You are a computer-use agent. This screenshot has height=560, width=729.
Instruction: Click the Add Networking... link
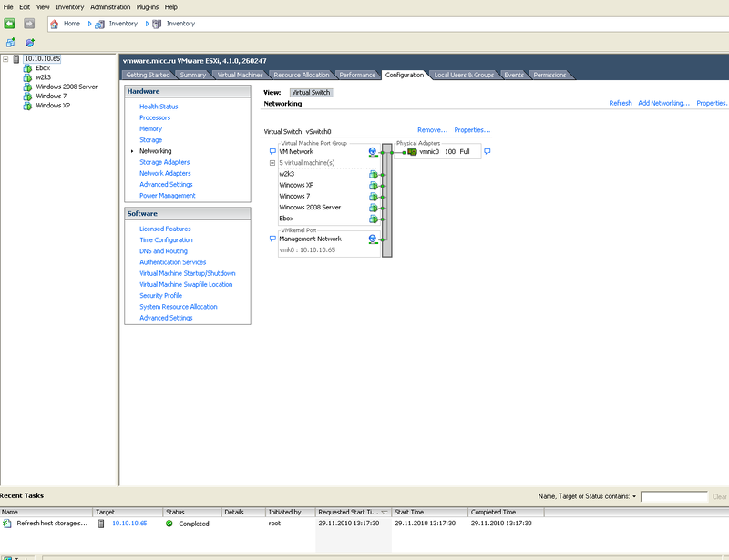click(663, 103)
